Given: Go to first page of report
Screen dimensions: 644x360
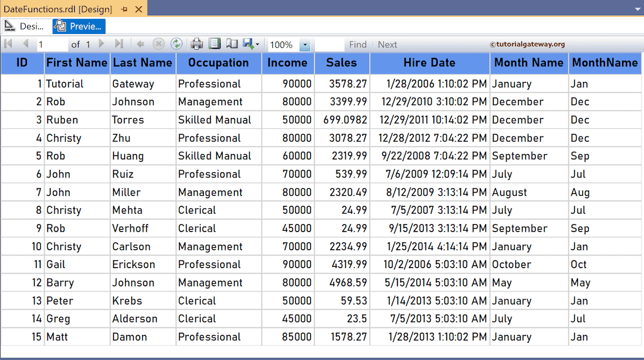Looking at the screenshot, I should 8,43.
